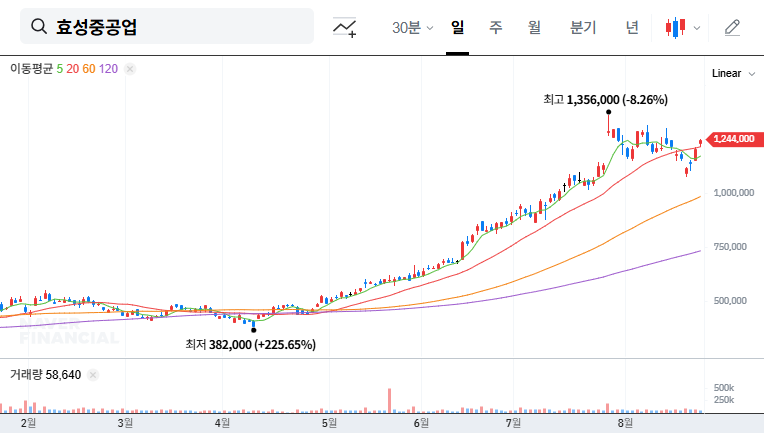
Task: Click the 120-day moving average label
Action: 108,69
